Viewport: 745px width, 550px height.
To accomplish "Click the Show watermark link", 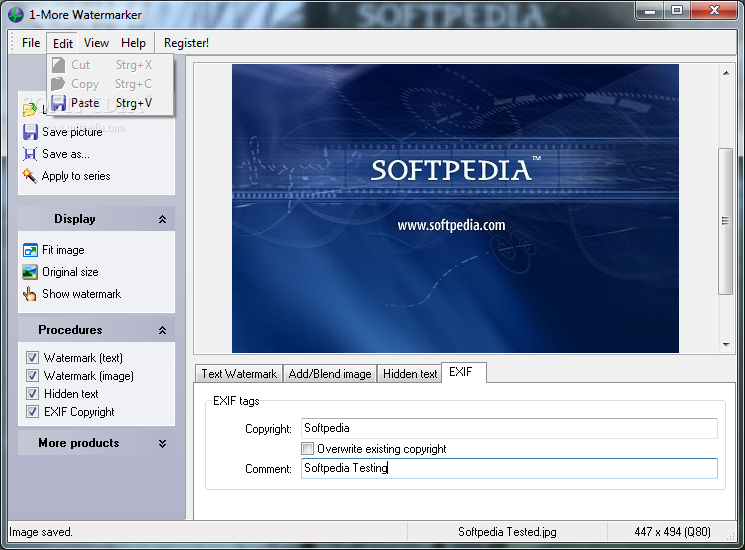I will (82, 294).
